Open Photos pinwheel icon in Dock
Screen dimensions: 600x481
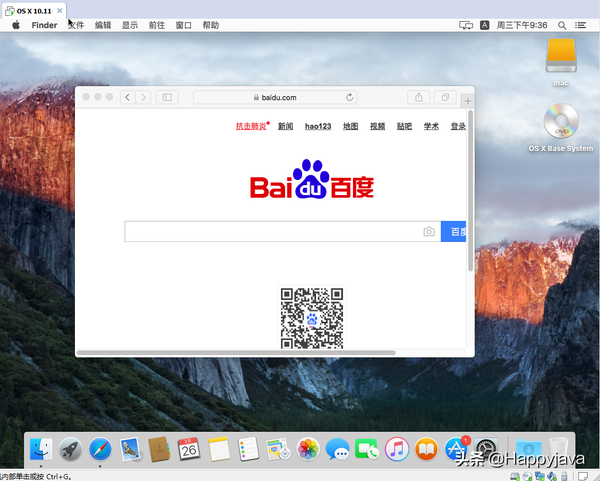click(308, 449)
